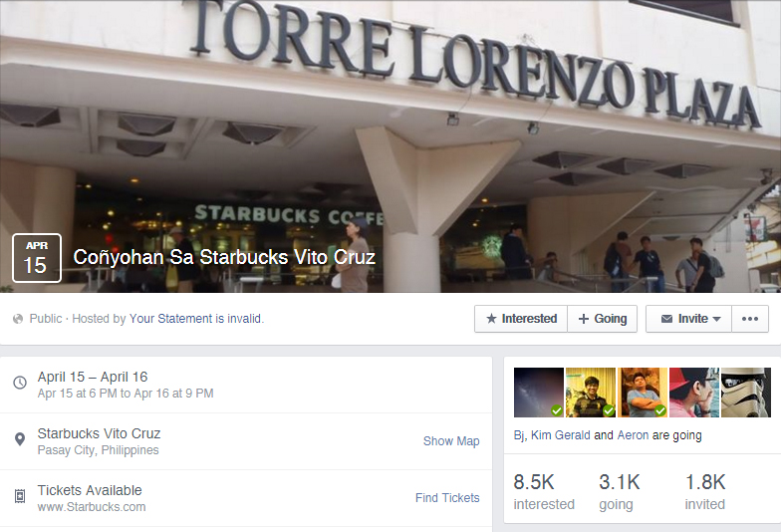The image size is (781, 532).
Task: Click the Pasay City, Philippines text
Action: point(98,450)
